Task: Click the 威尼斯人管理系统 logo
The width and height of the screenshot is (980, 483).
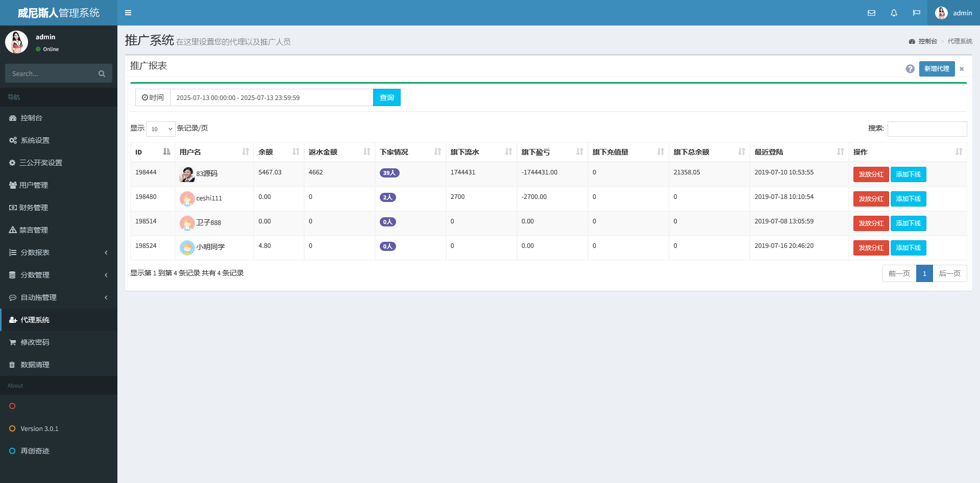Action: coord(59,13)
